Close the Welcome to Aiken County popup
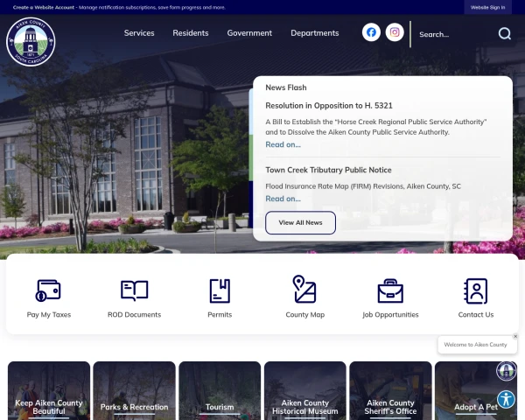Viewport: 525px width, 420px height. 515,336
